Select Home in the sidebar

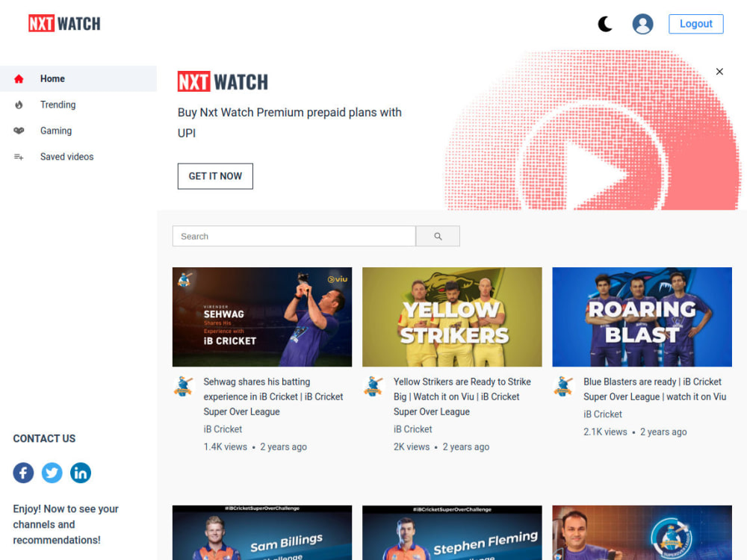click(x=78, y=78)
